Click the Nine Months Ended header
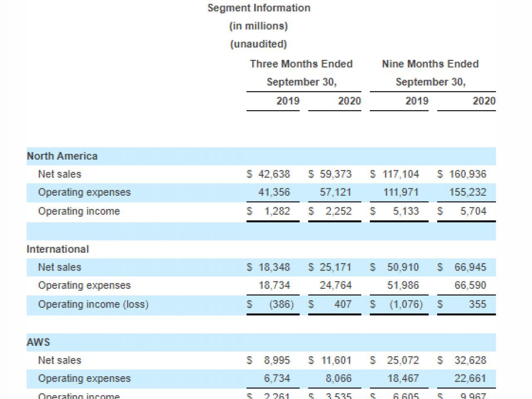Screen dimensions: 532x399 click(430, 64)
